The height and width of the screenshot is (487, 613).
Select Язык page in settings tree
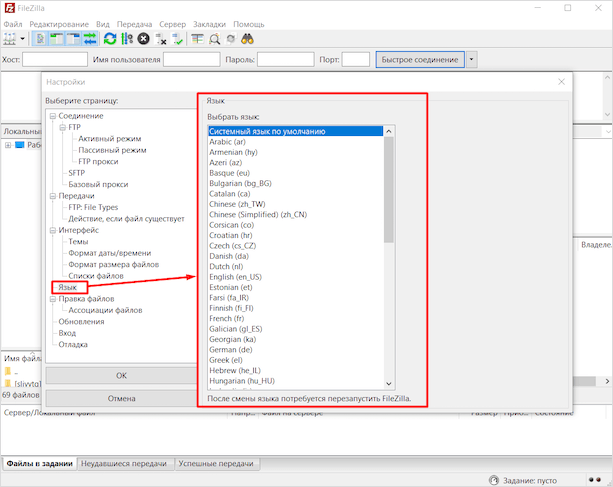(68, 287)
